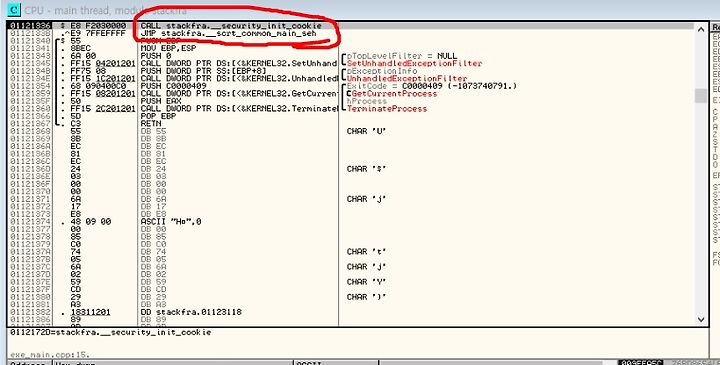Click the CPU - main thread title bar

click(x=360, y=10)
